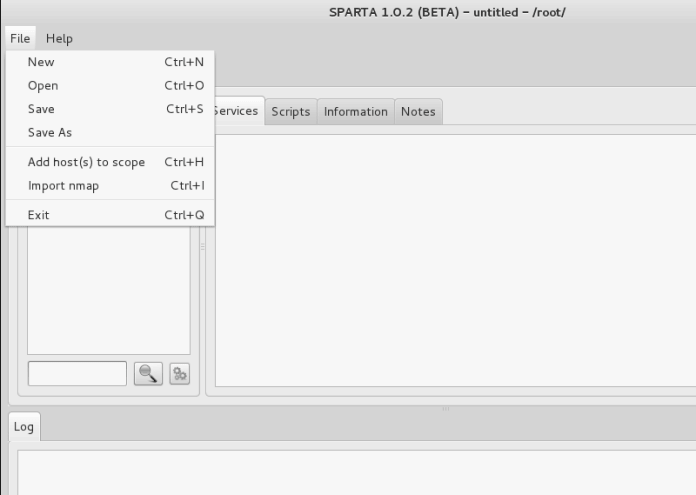Image resolution: width=696 pixels, height=495 pixels.
Task: Open the Information tab
Action: [355, 111]
